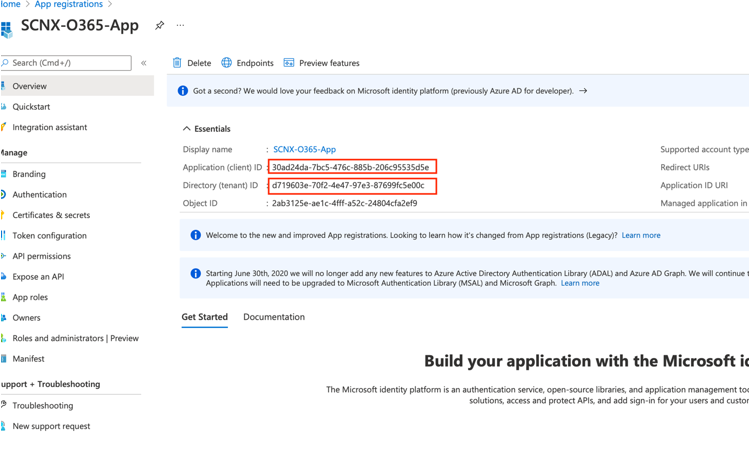This screenshot has height=450, width=756.
Task: Open Certificates & secrets page
Action: [51, 215]
